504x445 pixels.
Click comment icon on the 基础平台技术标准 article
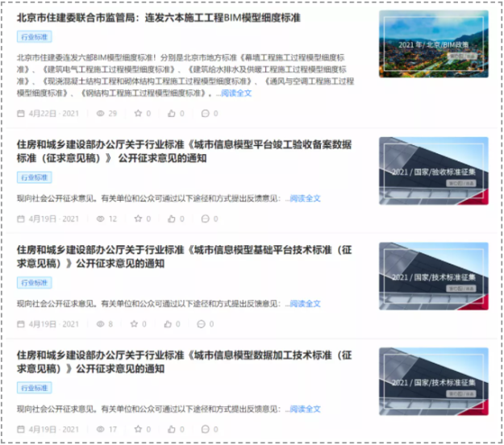(201, 324)
